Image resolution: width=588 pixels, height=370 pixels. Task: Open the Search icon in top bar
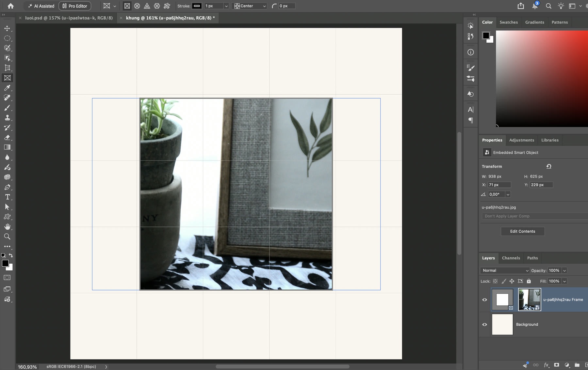pyautogui.click(x=548, y=6)
